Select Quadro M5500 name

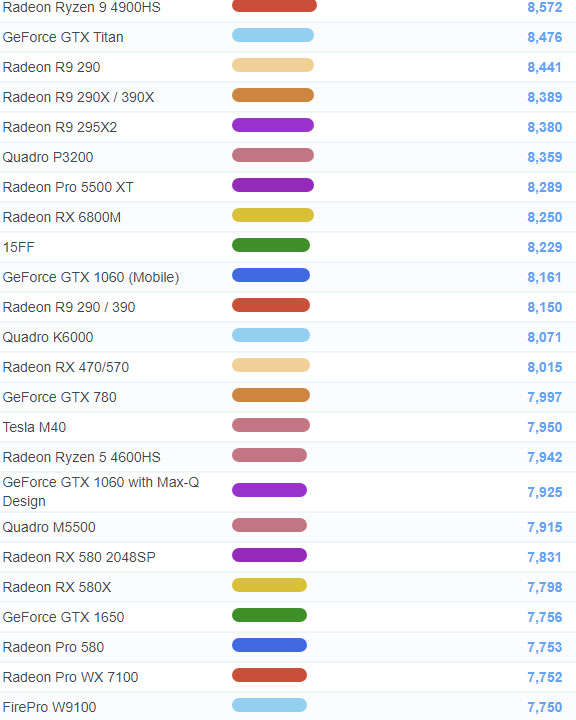pos(49,527)
